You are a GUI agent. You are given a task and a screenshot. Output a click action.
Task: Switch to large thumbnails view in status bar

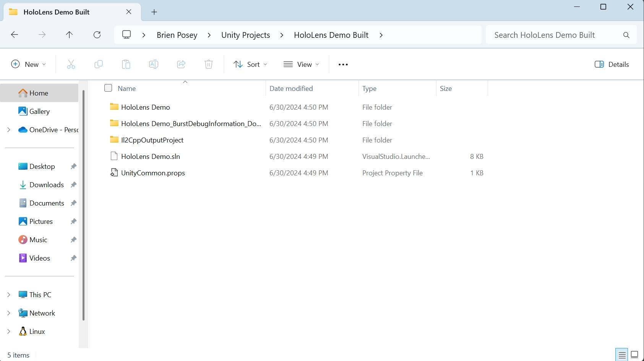[x=634, y=355]
